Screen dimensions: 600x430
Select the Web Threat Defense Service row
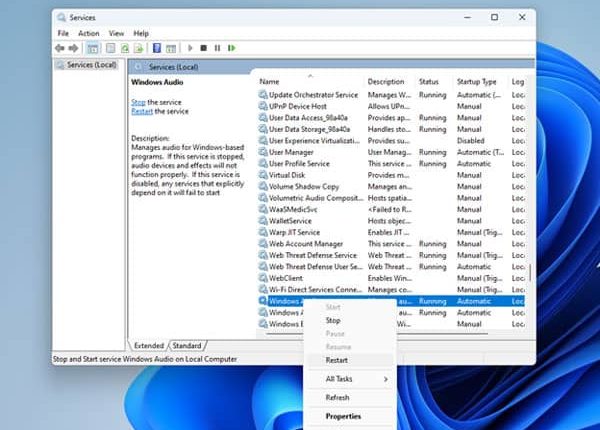tap(391, 255)
